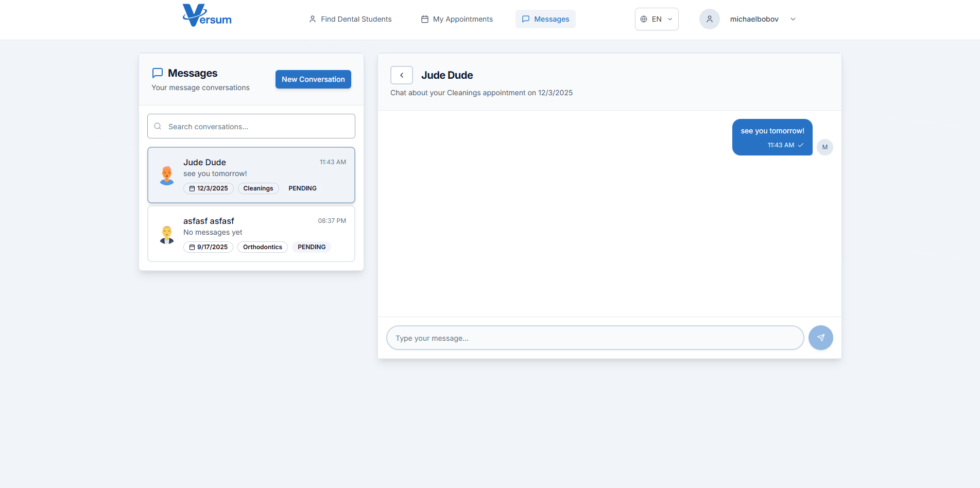Open the EN language dropdown
This screenshot has height=488, width=980.
point(657,19)
